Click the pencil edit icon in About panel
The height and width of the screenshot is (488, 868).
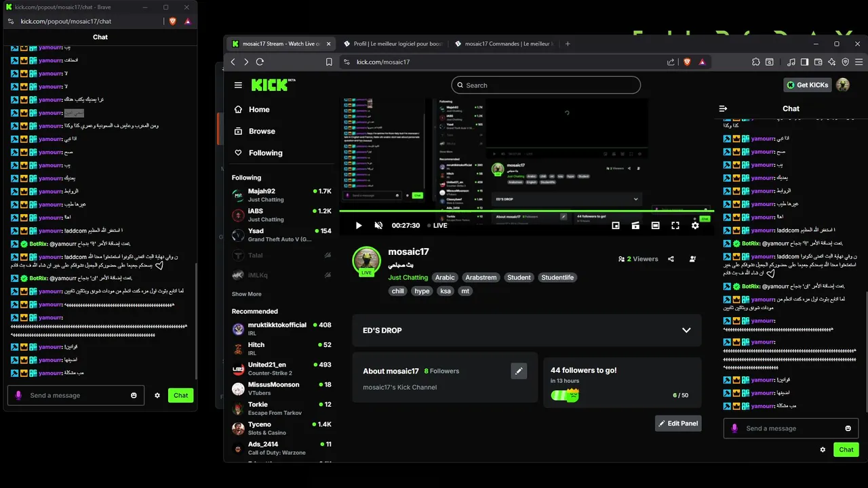click(519, 371)
